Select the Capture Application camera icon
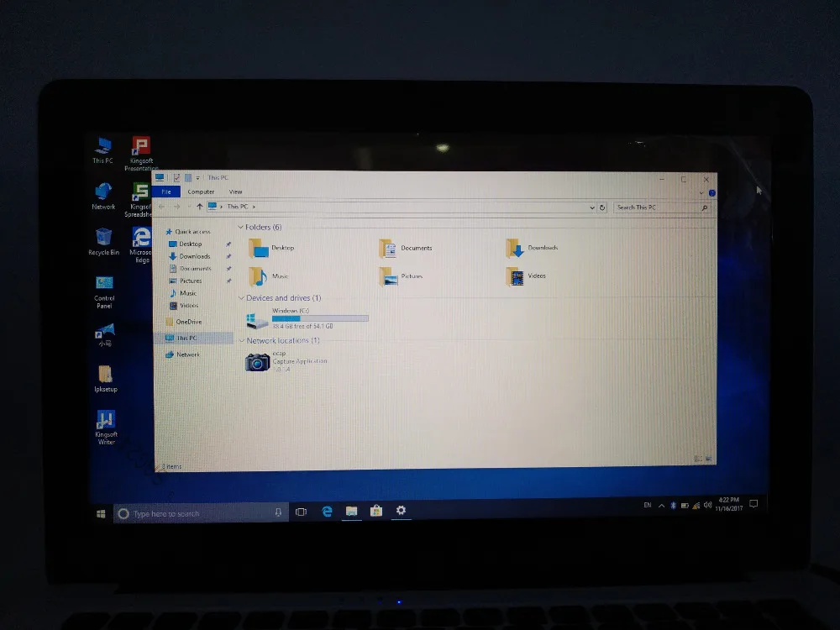The width and height of the screenshot is (840, 630). click(257, 362)
